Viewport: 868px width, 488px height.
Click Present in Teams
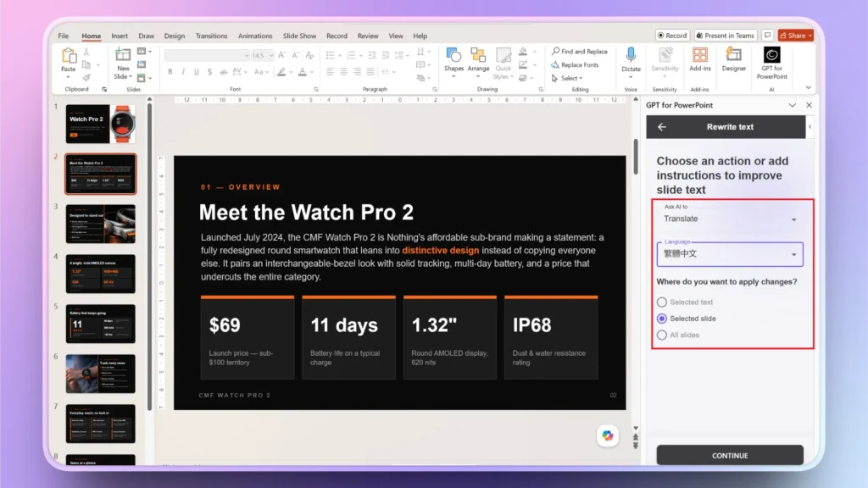click(x=726, y=36)
